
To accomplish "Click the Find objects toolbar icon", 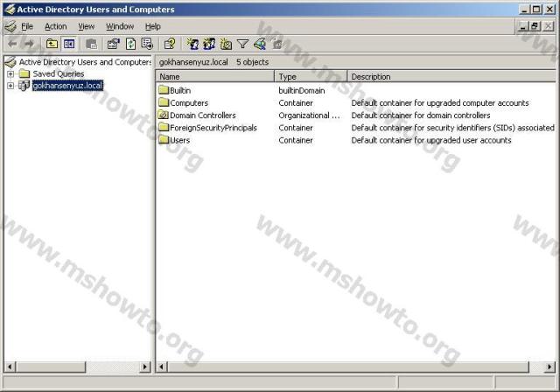I will tap(260, 44).
